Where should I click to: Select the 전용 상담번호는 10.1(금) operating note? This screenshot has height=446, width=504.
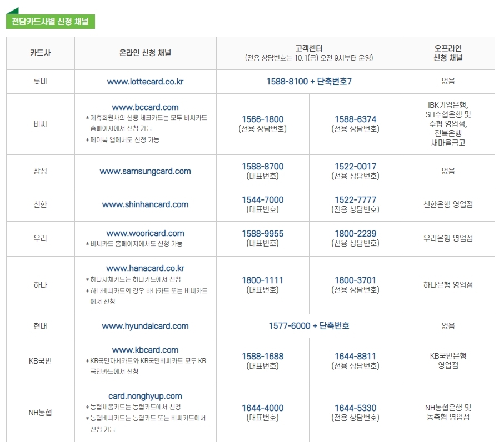coord(309,58)
